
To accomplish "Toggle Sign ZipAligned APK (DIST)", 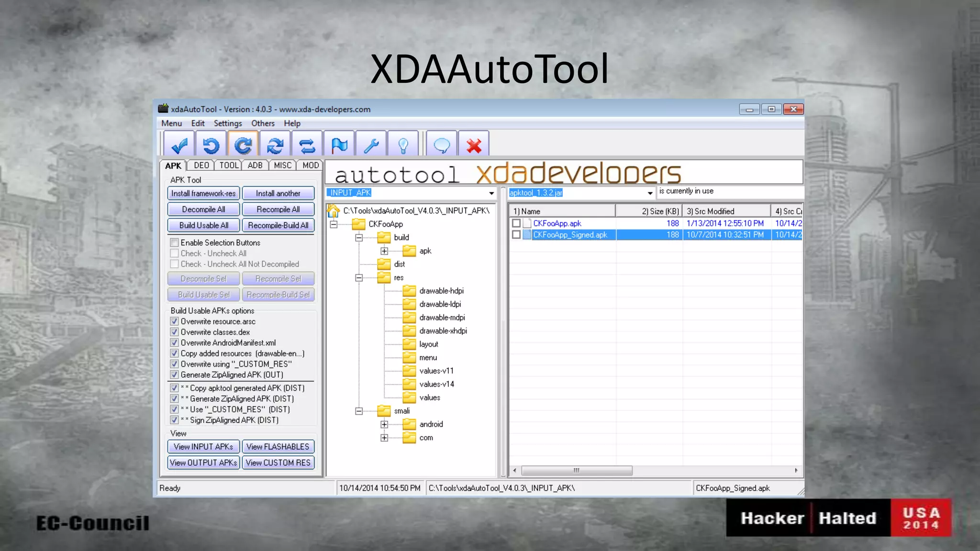I will pyautogui.click(x=175, y=420).
